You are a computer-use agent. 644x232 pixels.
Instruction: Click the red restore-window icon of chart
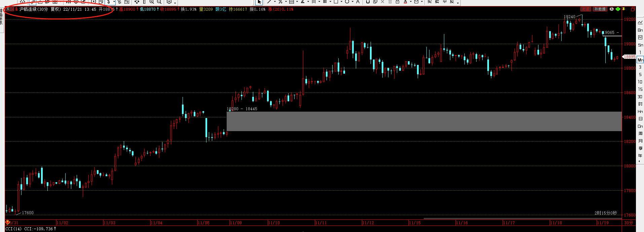coord(633,9)
